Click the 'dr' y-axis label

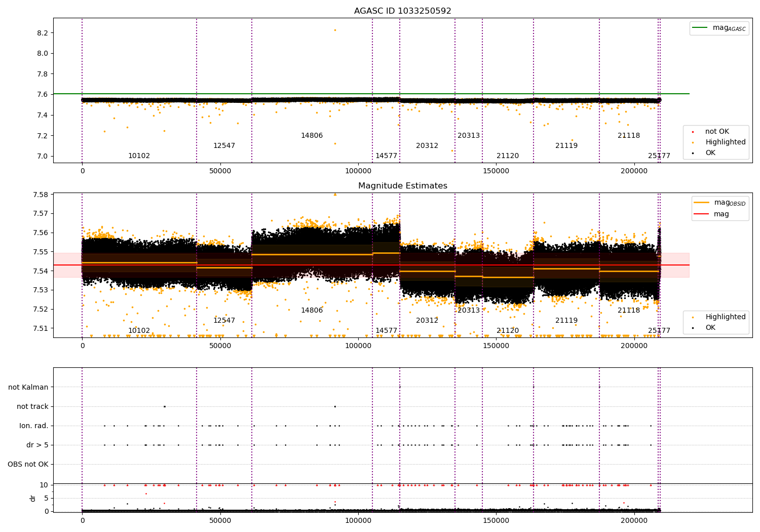tap(33, 498)
